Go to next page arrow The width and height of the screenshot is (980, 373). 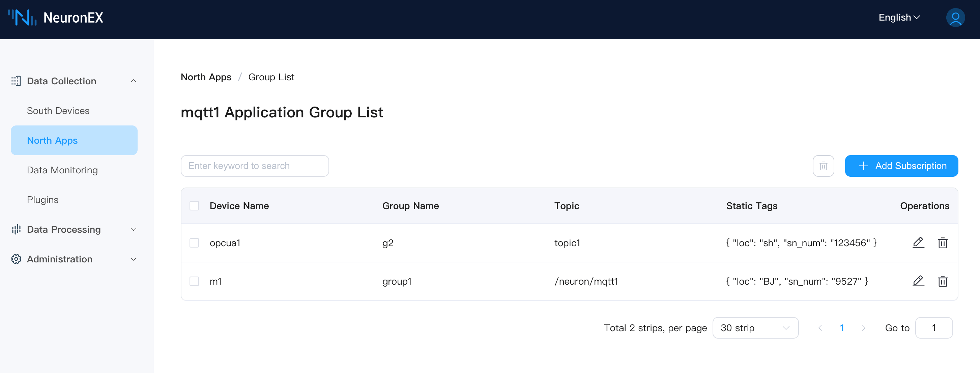[863, 327]
